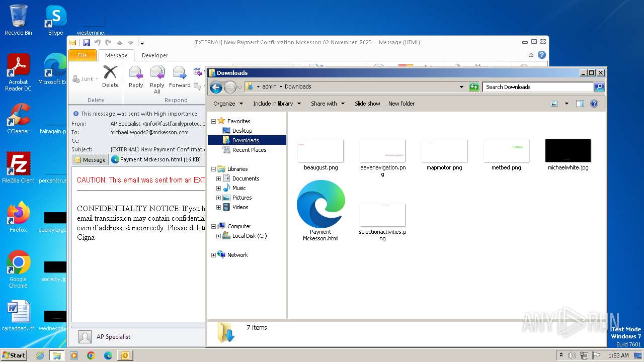
Task: Select Payment Mckesson.html file
Action: point(320,211)
